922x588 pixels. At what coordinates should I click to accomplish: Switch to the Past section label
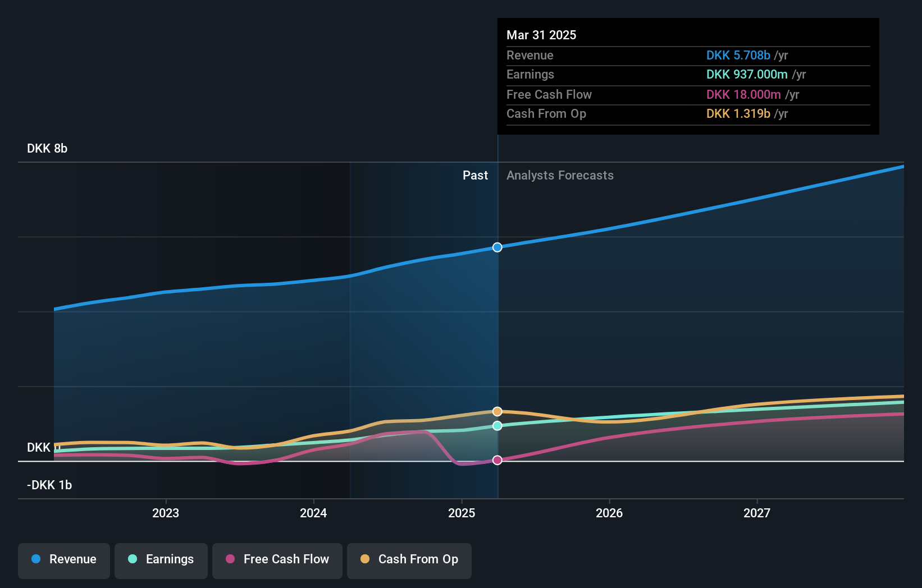[476, 176]
